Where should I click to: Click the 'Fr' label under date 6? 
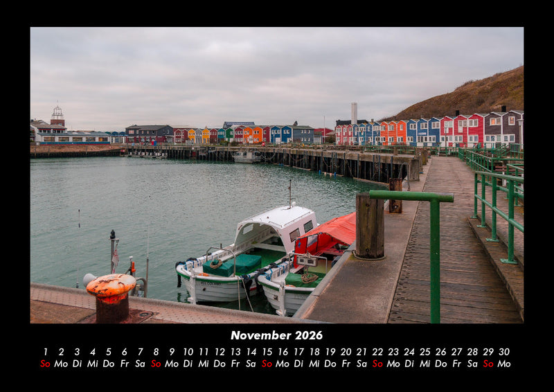coord(124,364)
